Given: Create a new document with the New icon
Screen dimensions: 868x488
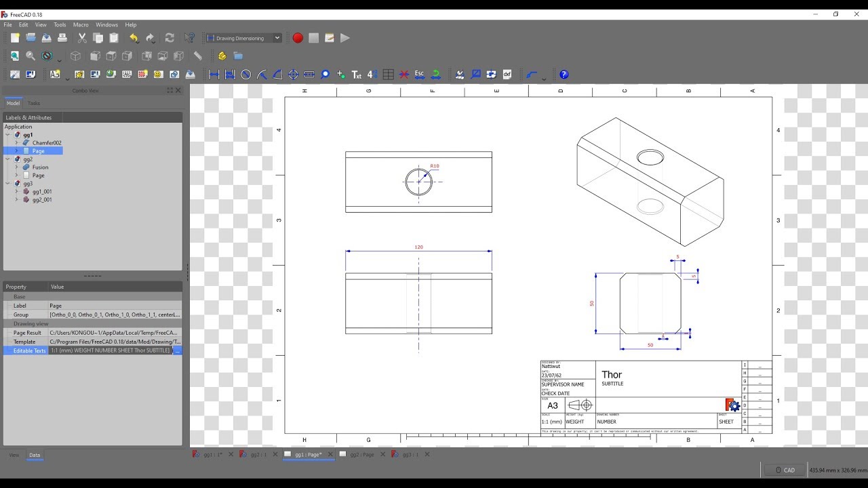Looking at the screenshot, I should click(15, 38).
